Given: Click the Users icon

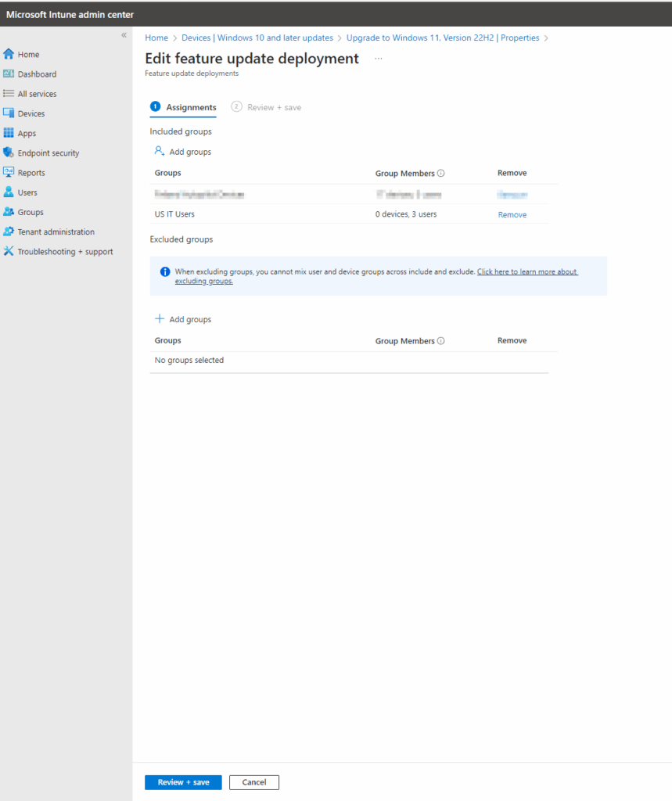Looking at the screenshot, I should pyautogui.click(x=7, y=192).
